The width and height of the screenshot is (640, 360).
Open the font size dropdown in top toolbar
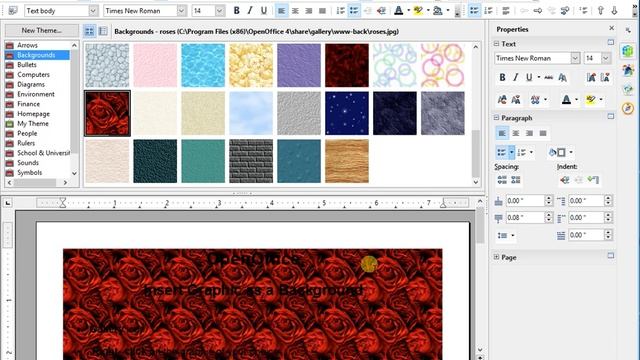(x=220, y=11)
